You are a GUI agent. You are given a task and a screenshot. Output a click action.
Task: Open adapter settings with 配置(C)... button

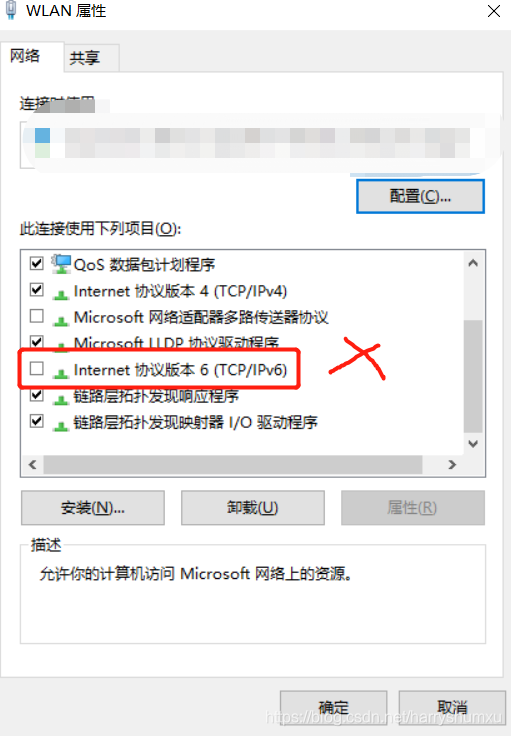[420, 196]
